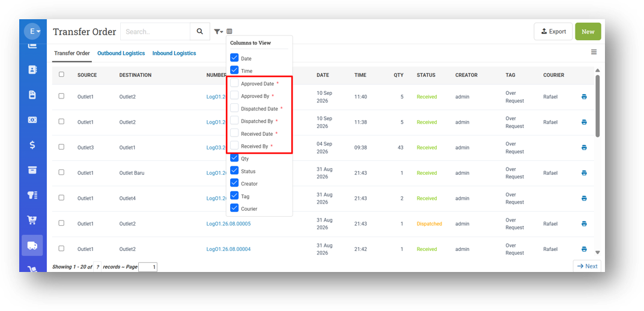Screen dimensions: 644x311
Task: Click the page number input field
Action: (x=148, y=267)
